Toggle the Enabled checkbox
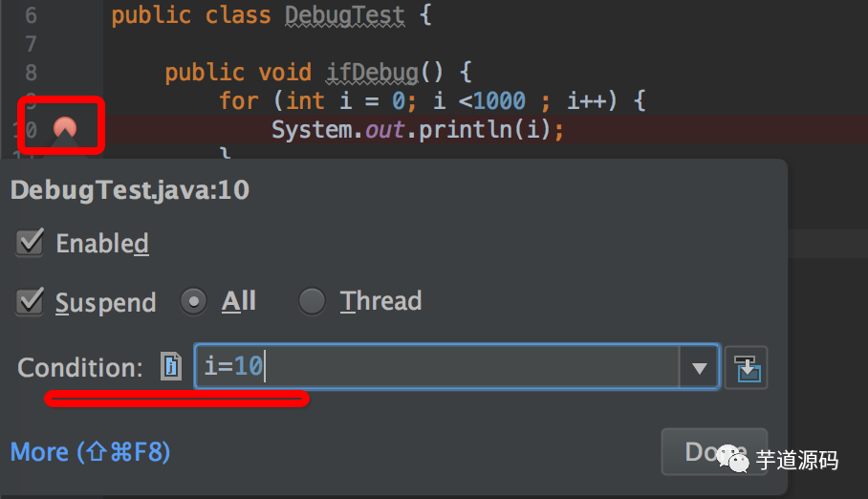 click(30, 243)
